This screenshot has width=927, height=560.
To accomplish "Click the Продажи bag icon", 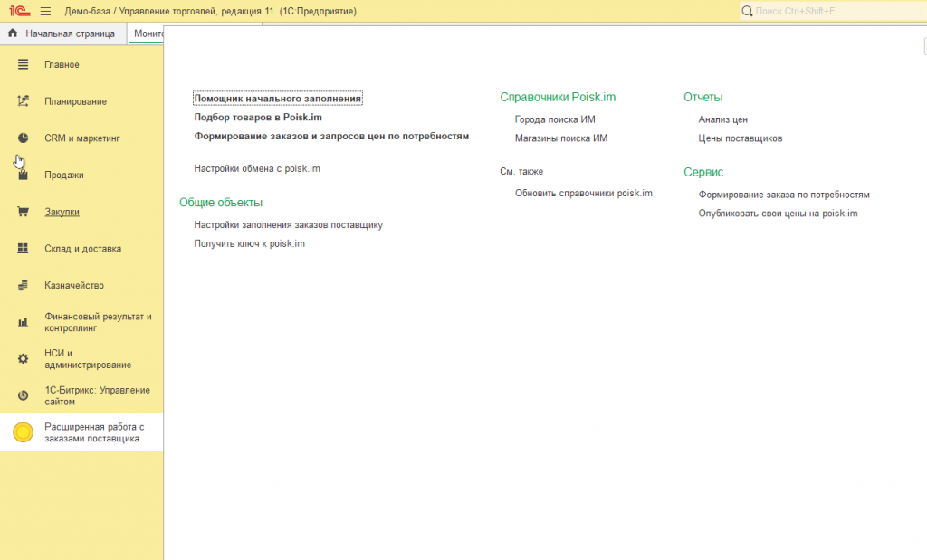I will click(x=23, y=175).
